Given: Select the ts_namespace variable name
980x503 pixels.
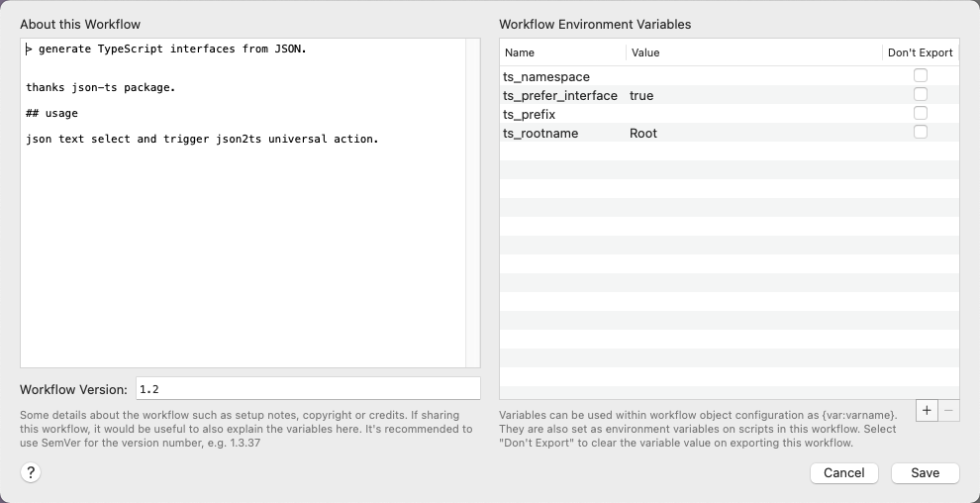Looking at the screenshot, I should coord(546,77).
